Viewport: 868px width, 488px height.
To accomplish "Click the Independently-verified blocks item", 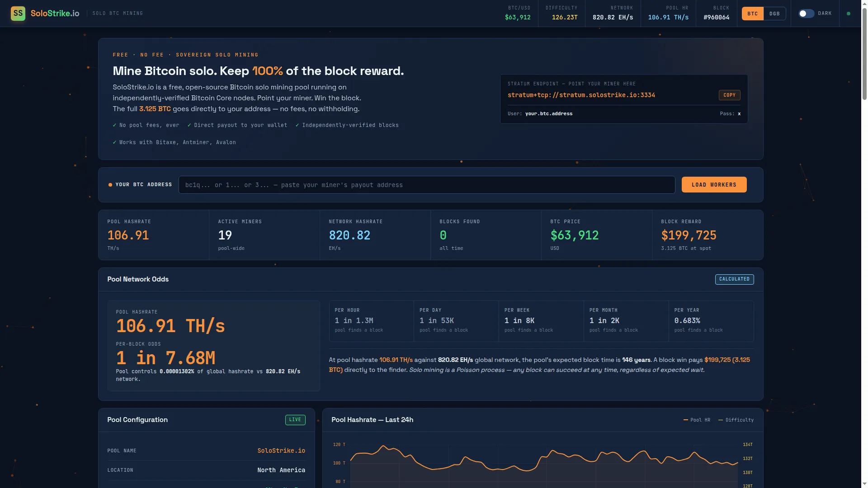I will coord(347,125).
